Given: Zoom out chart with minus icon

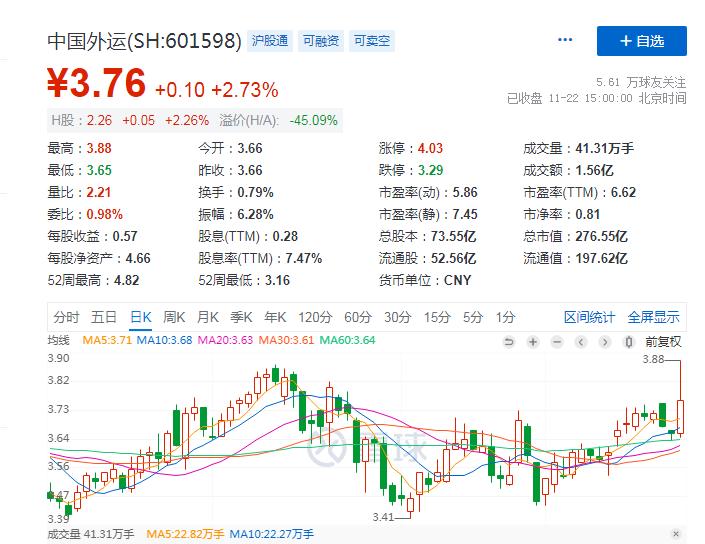Looking at the screenshot, I should 557,342.
